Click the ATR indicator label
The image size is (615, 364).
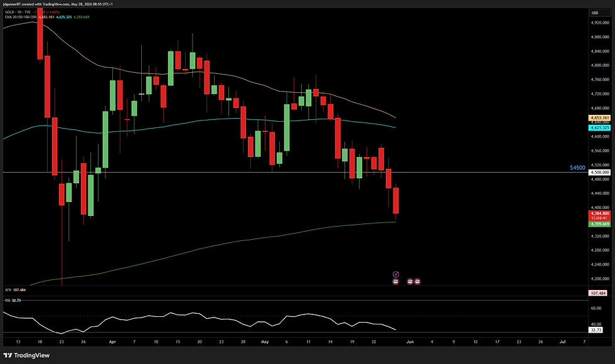(x=8, y=290)
